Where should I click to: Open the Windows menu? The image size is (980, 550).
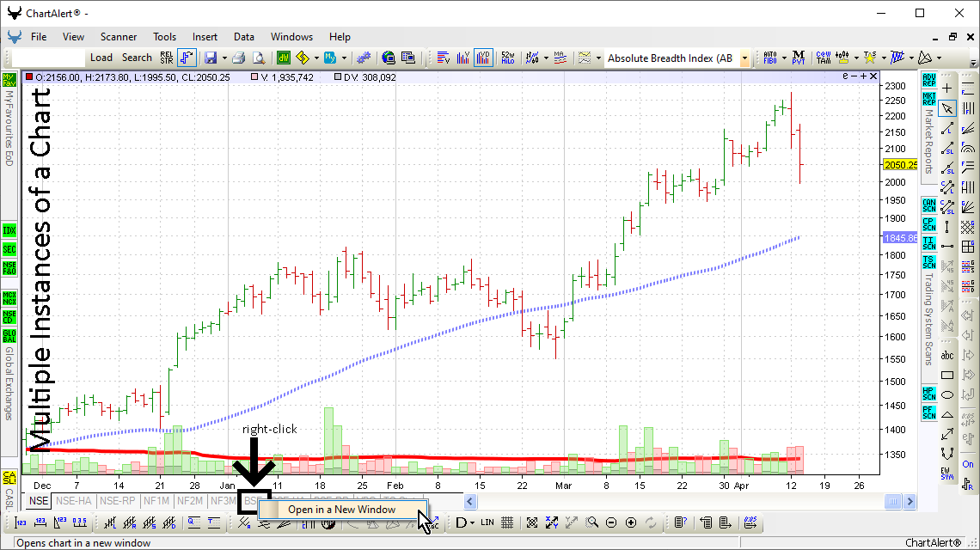click(291, 37)
